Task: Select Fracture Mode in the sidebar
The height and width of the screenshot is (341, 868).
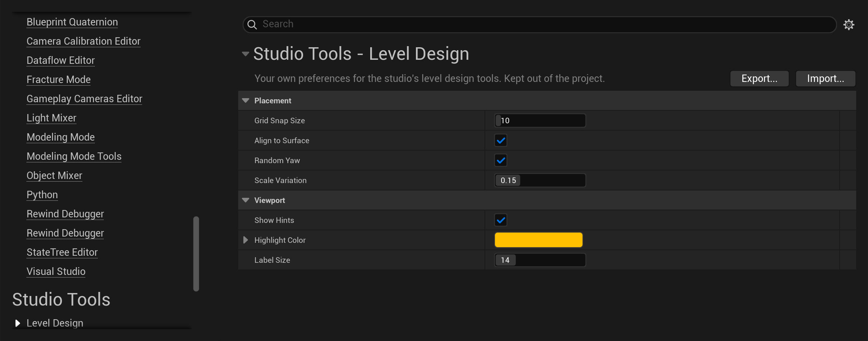Action: pyautogui.click(x=59, y=80)
